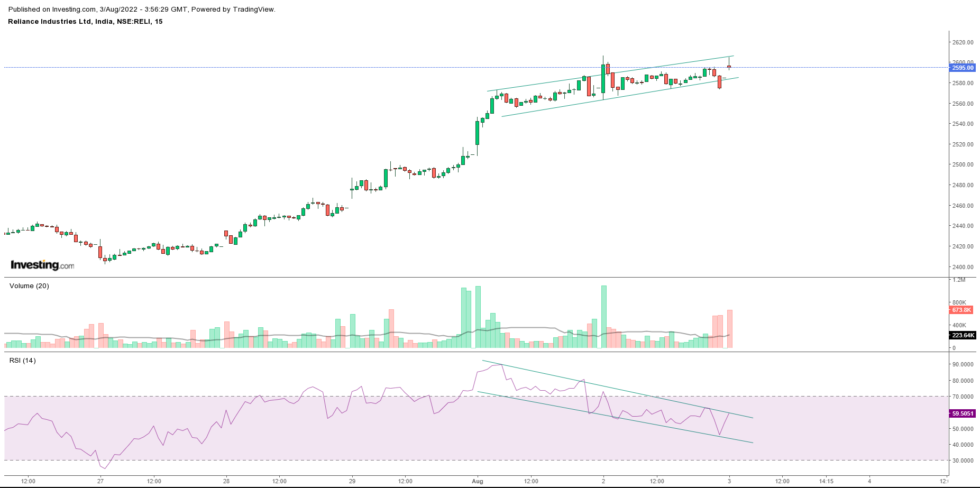Select the 90.0000 RSI axis level
The image size is (980, 488).
(963, 364)
